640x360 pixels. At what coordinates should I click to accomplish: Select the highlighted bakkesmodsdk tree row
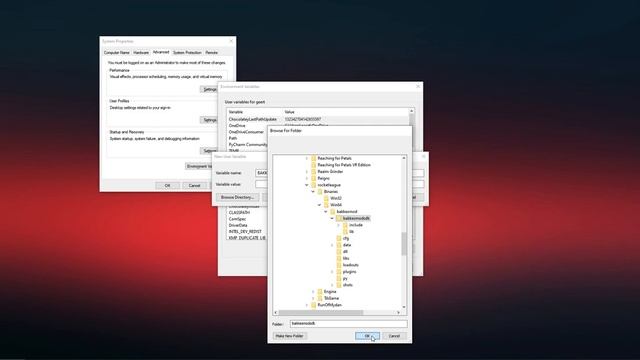[353, 218]
